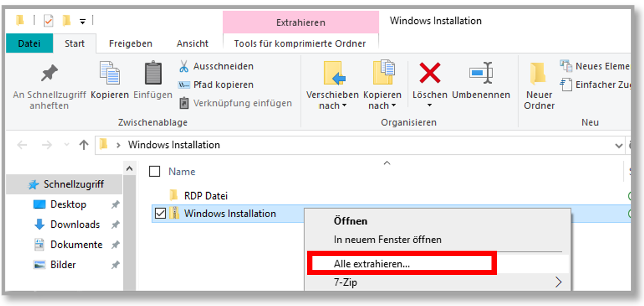Click the Ausschneiden scissors icon

[x=184, y=67]
